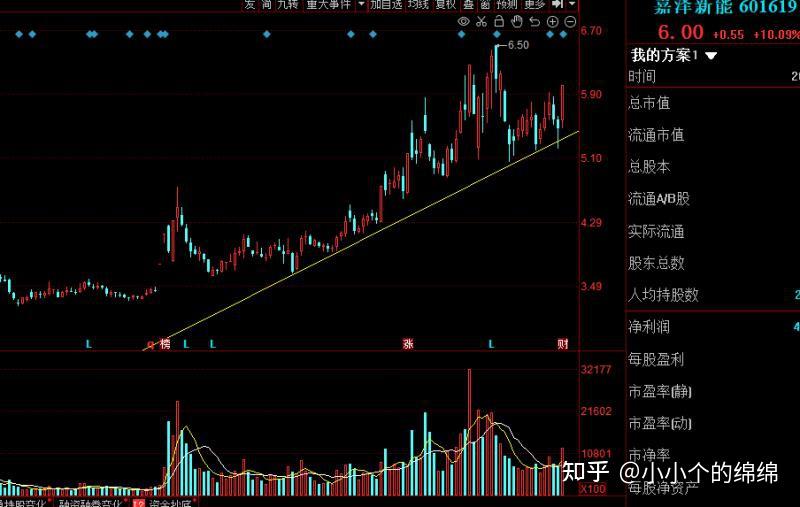This screenshot has height=507, width=800.
Task: Open the 重大事件 menu item
Action: pos(328,5)
